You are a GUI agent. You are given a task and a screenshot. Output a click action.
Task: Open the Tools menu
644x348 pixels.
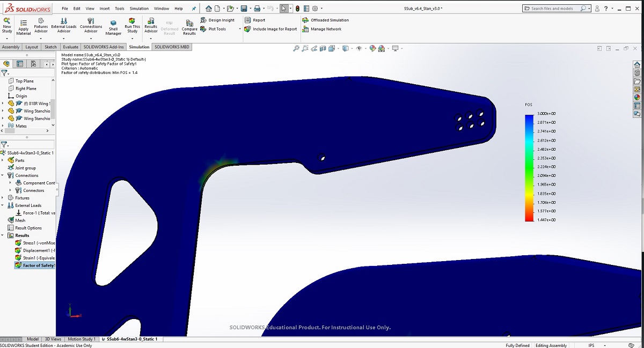(119, 9)
